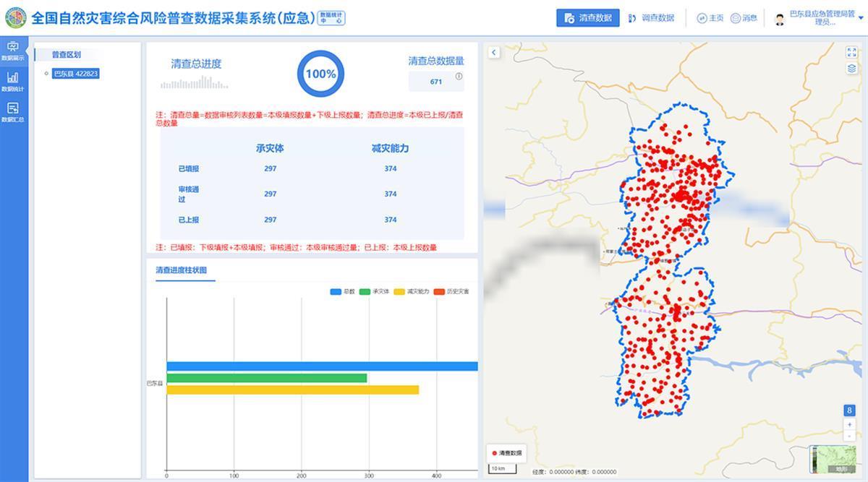Toggle map fullscreen view
868x482 pixels.
[x=851, y=52]
